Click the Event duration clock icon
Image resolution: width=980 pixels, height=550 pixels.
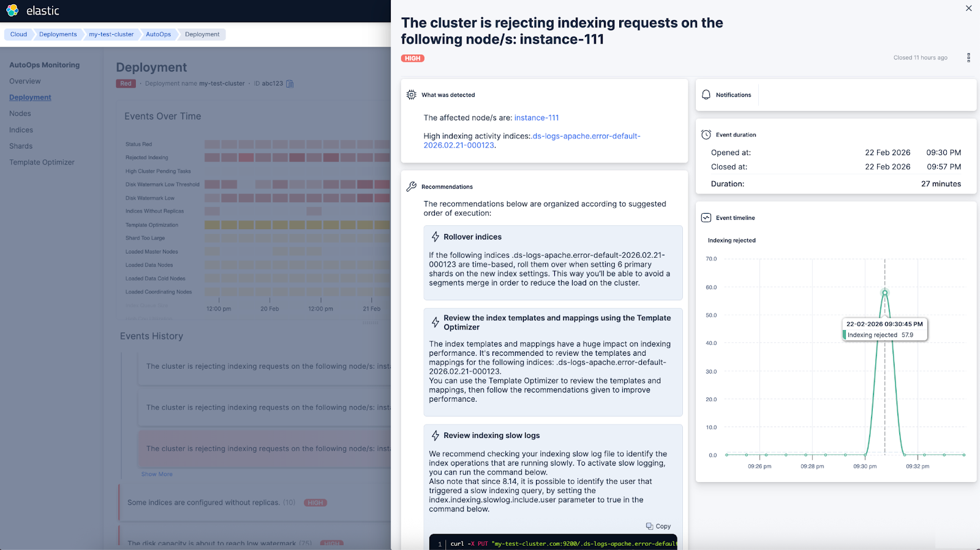click(x=706, y=135)
